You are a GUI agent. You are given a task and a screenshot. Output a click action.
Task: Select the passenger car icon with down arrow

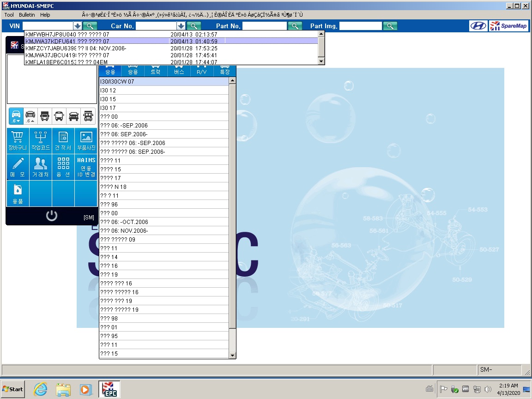pyautogui.click(x=16, y=116)
